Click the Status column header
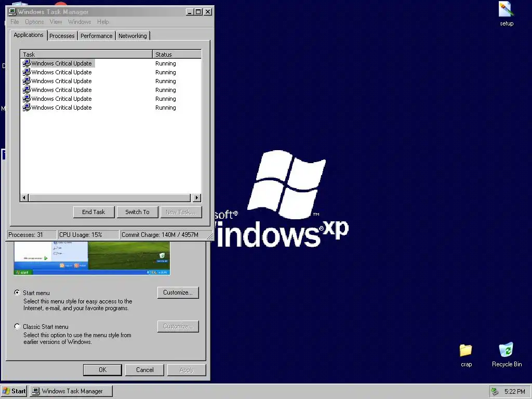 pos(177,54)
